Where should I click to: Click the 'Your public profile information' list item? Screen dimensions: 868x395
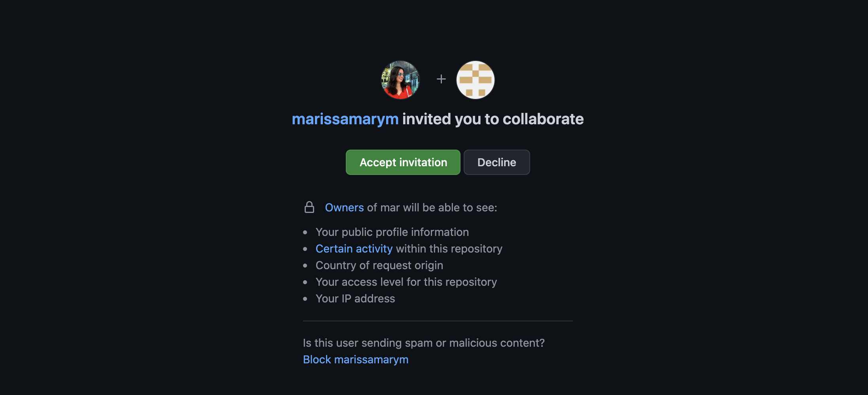coord(392,232)
